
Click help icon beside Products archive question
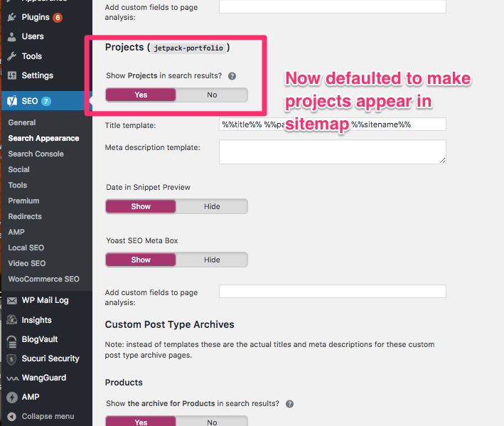pyautogui.click(x=289, y=404)
